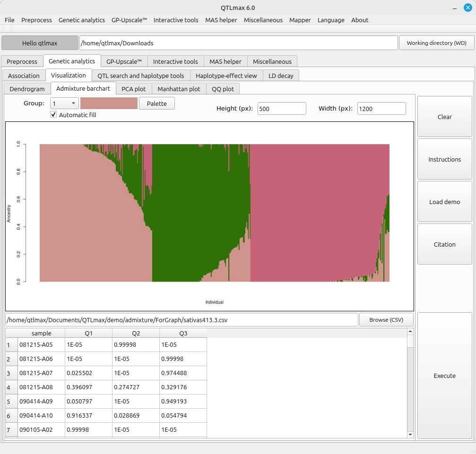476x454 pixels.
Task: Set the Working directory (WD)
Action: point(436,43)
